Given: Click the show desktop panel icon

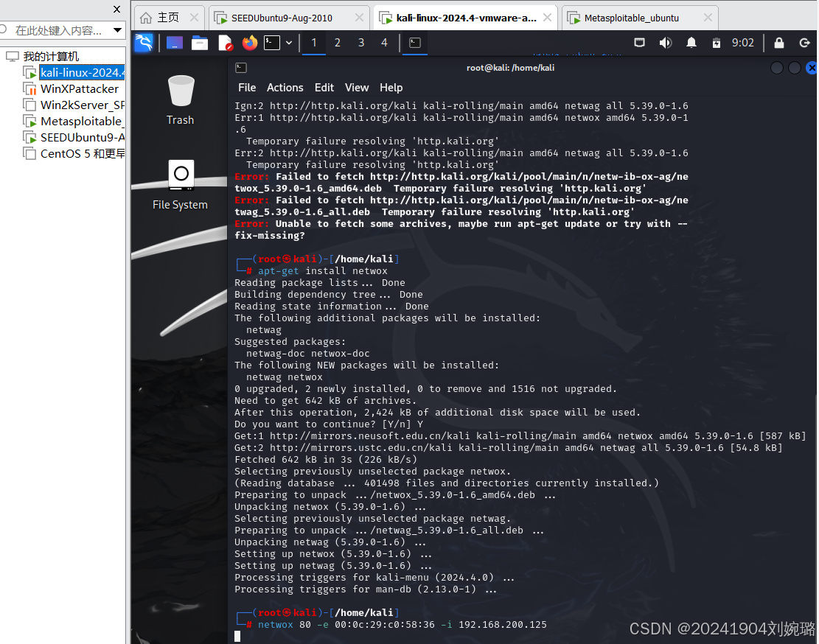Looking at the screenshot, I should [175, 43].
